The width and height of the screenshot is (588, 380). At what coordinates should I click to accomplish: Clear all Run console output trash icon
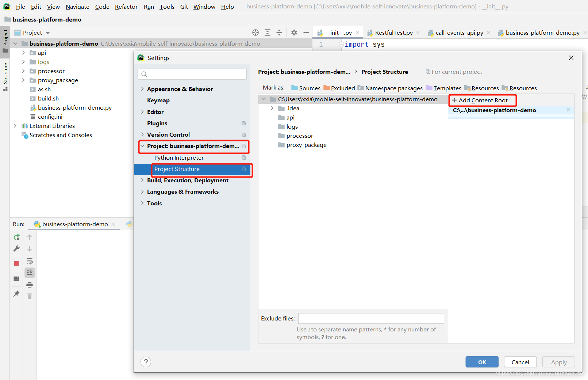(30, 296)
